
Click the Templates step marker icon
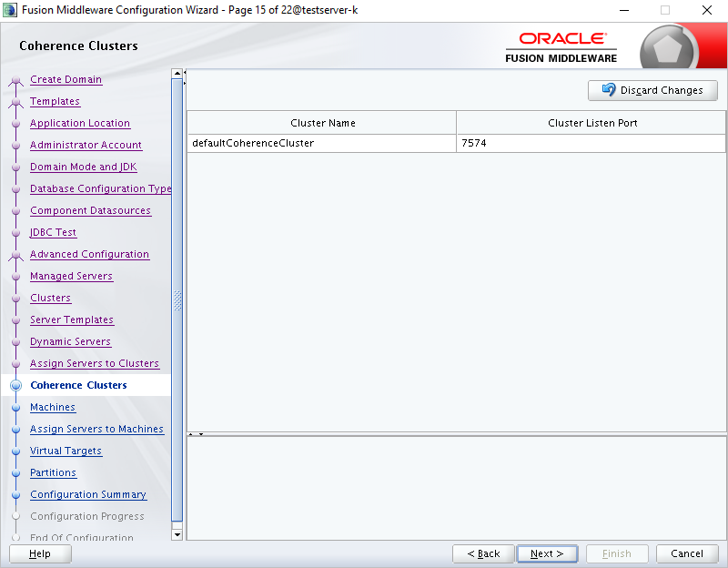pyautogui.click(x=15, y=103)
